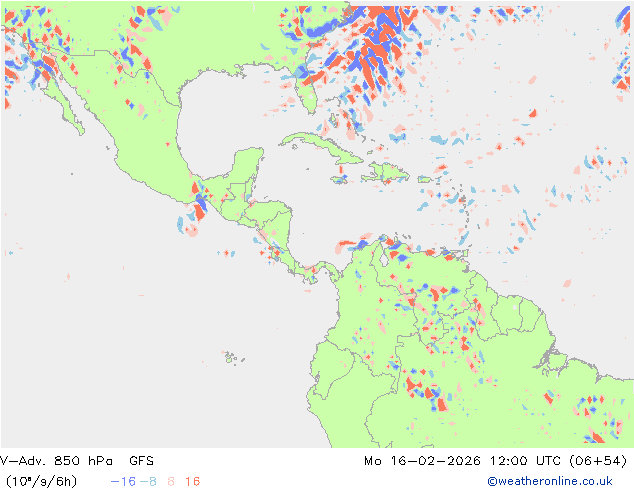This screenshot has height=490, width=634.
Task: Click the 'Mo 16-02-2026 12:00 UTC (06+54)' forecast time
Action: (496, 461)
